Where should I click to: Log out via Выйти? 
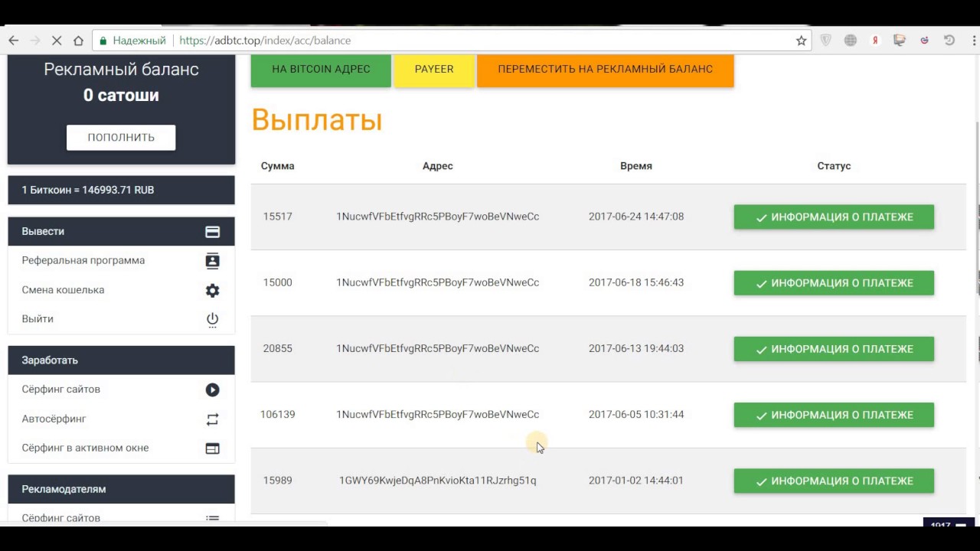(121, 319)
